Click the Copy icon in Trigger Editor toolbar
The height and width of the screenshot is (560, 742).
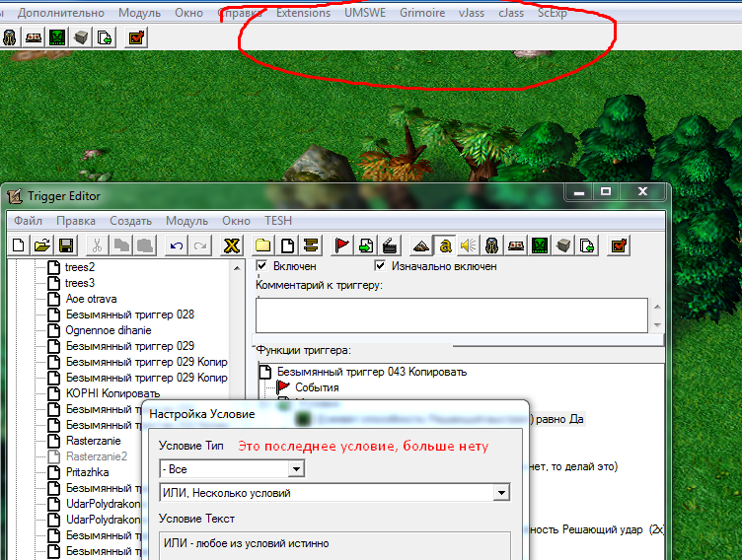pyautogui.click(x=121, y=245)
